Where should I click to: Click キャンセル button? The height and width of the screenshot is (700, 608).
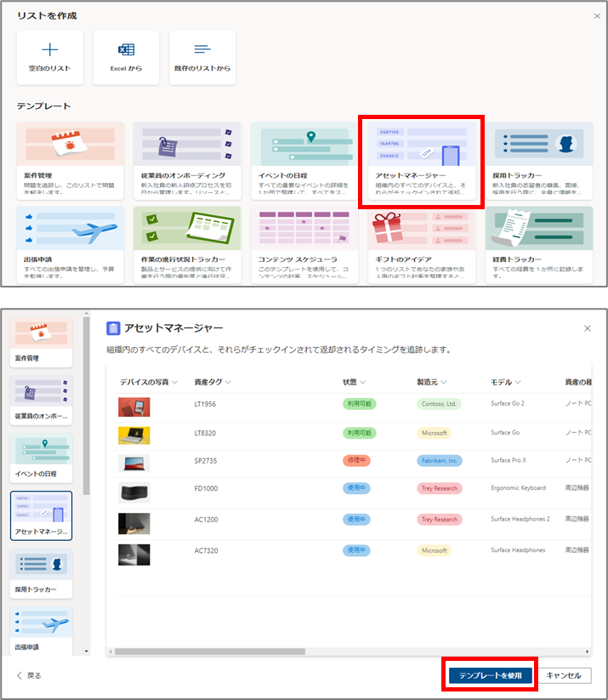tap(564, 675)
